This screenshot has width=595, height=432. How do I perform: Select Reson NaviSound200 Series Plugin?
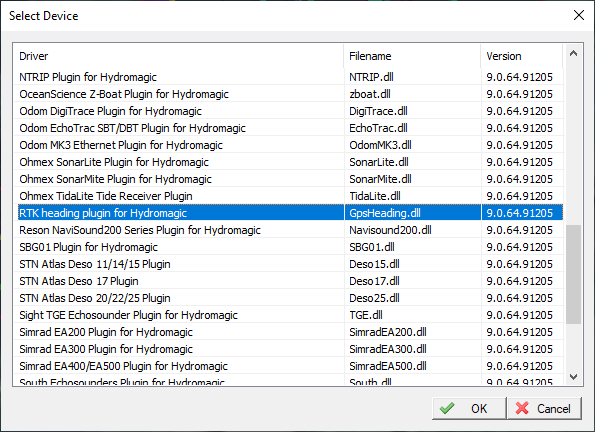pyautogui.click(x=288, y=230)
